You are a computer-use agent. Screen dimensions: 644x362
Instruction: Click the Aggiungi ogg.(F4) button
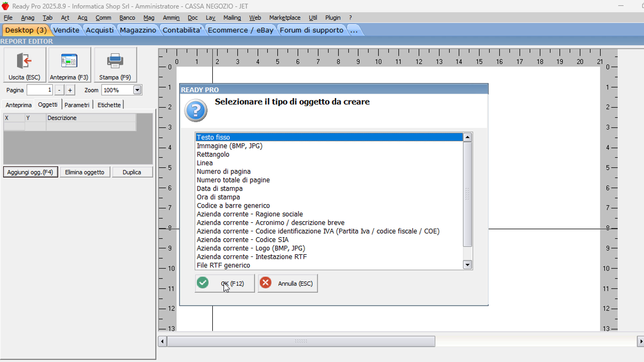pos(30,172)
